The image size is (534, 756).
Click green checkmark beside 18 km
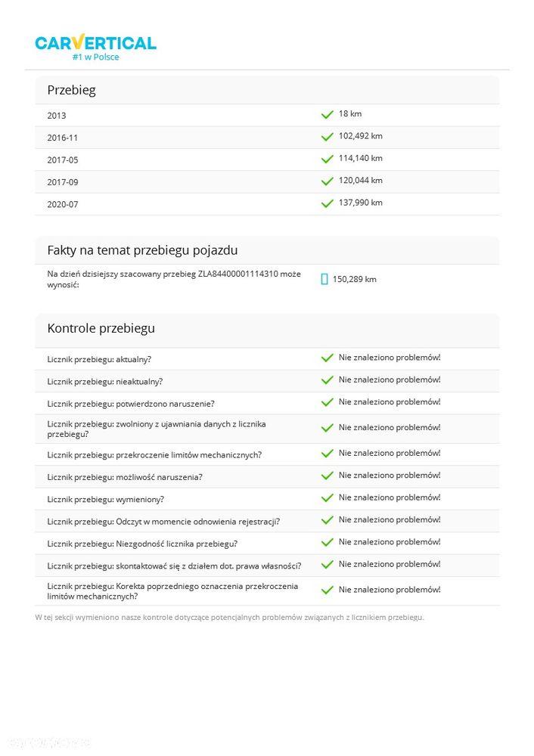point(327,114)
